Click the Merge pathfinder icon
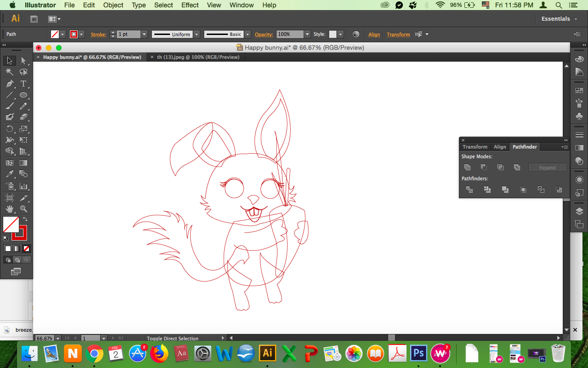 (x=505, y=190)
